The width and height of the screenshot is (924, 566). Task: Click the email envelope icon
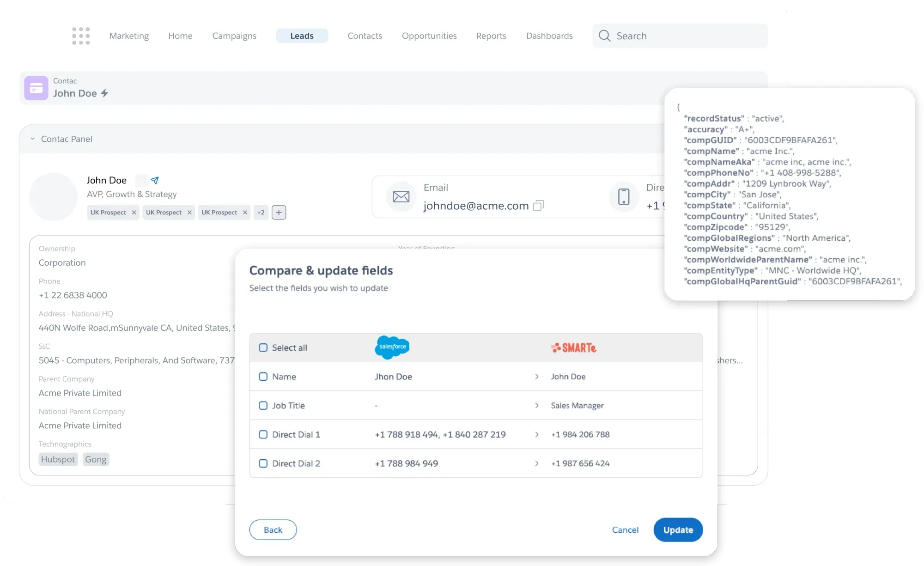401,197
